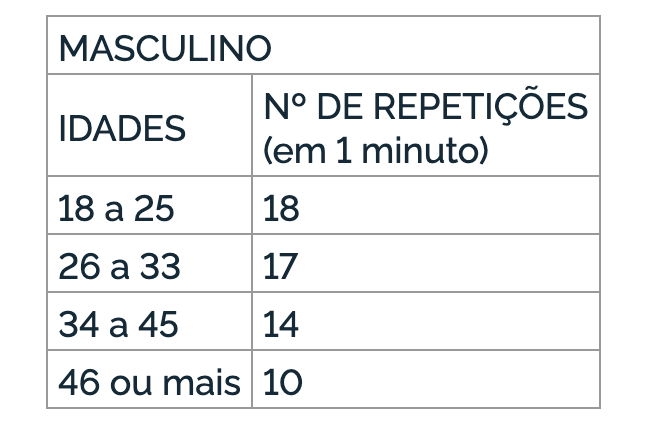Select the 34 a 45 age range cell
This screenshot has height=428, width=664.
click(119, 325)
